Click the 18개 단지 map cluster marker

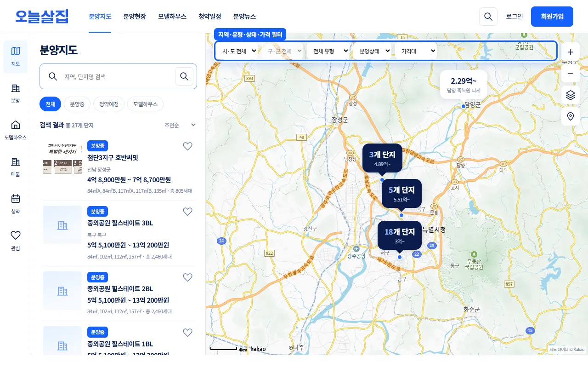400,236
